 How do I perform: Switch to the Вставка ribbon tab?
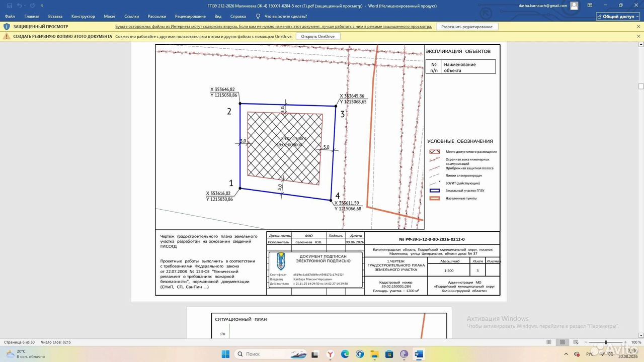point(55,16)
